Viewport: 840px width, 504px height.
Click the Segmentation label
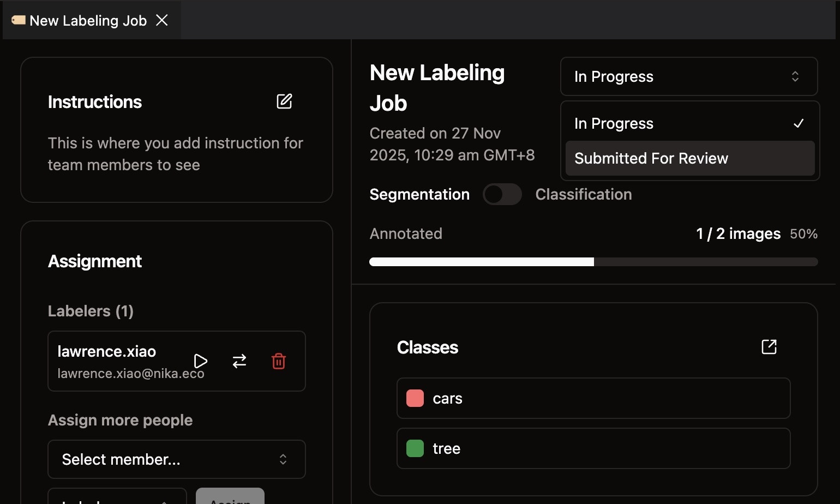(x=419, y=194)
